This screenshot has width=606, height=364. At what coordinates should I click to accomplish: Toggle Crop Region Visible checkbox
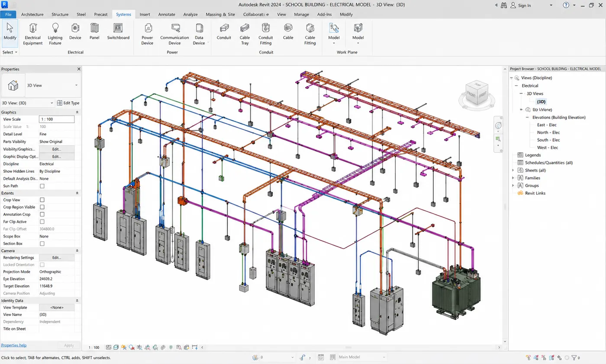click(42, 207)
